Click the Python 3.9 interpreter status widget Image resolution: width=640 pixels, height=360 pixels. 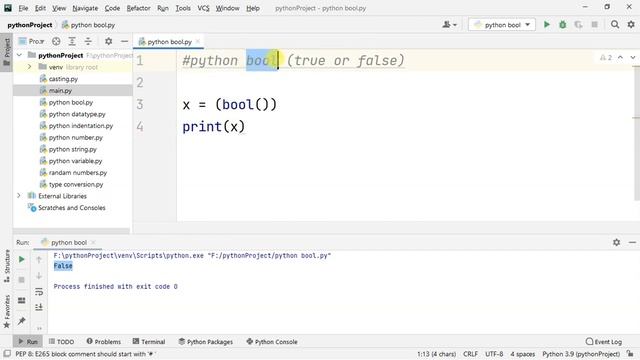pyautogui.click(x=581, y=354)
